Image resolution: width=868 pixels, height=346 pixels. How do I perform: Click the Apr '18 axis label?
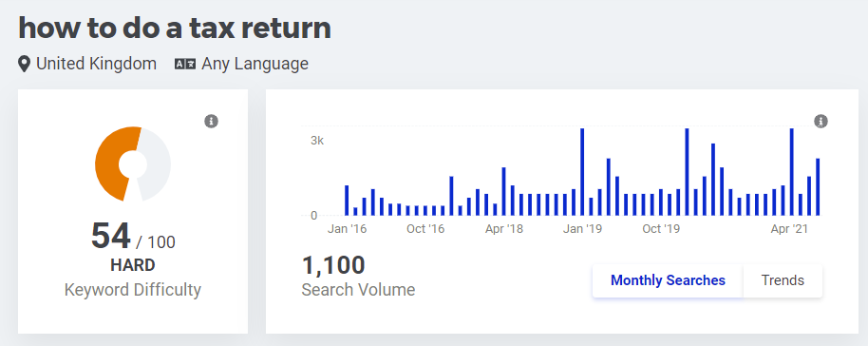pyautogui.click(x=503, y=229)
